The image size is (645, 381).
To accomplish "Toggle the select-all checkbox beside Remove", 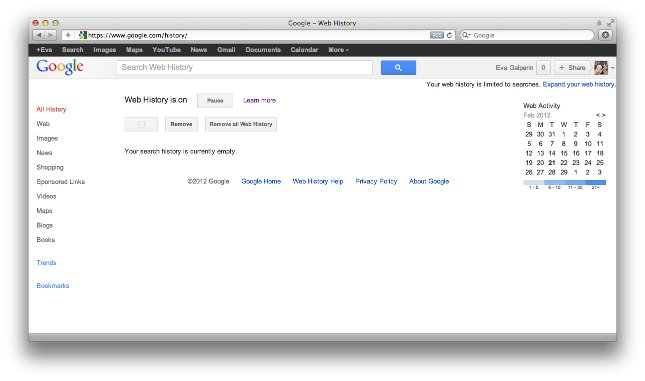I will click(141, 124).
